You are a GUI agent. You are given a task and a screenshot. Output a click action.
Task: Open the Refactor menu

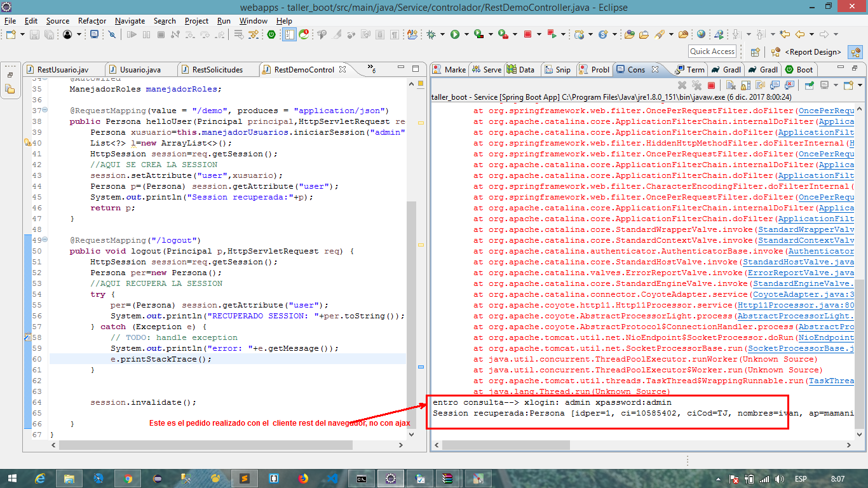click(x=92, y=21)
